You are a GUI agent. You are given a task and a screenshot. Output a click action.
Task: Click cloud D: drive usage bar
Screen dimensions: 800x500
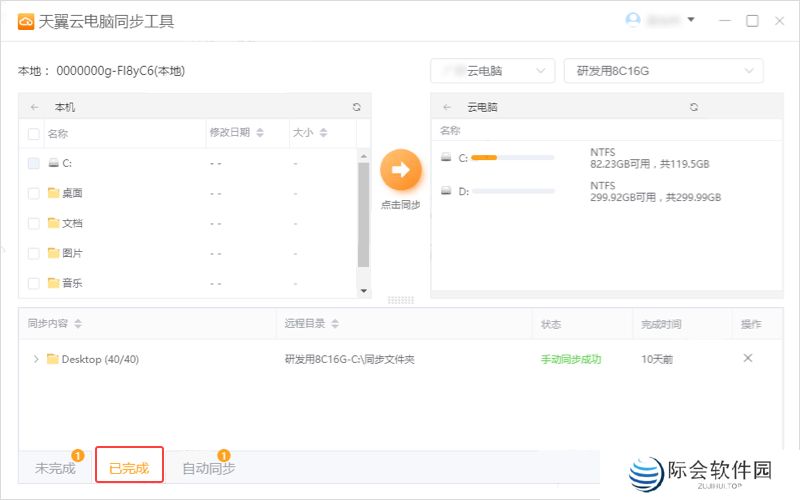pyautogui.click(x=512, y=191)
